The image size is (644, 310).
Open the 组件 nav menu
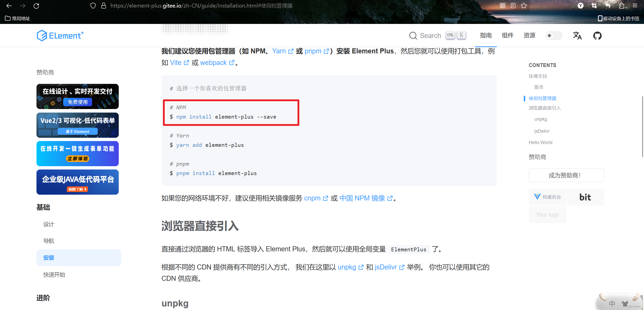click(508, 36)
